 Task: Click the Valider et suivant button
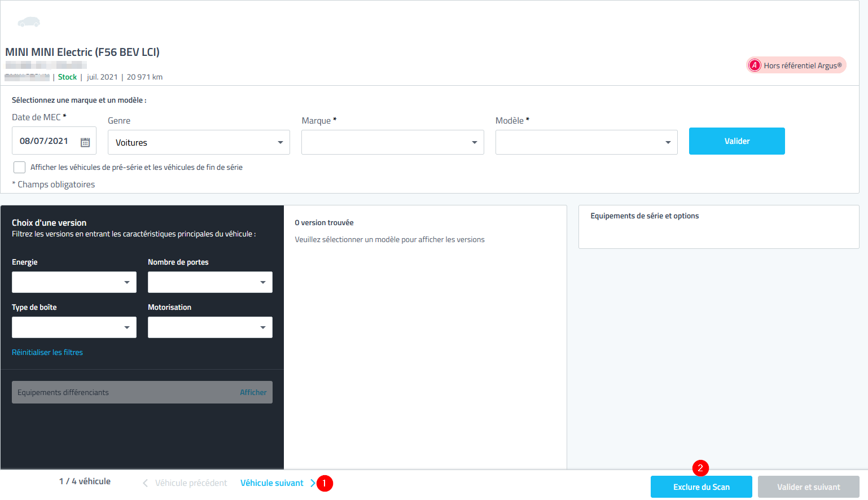pyautogui.click(x=809, y=487)
